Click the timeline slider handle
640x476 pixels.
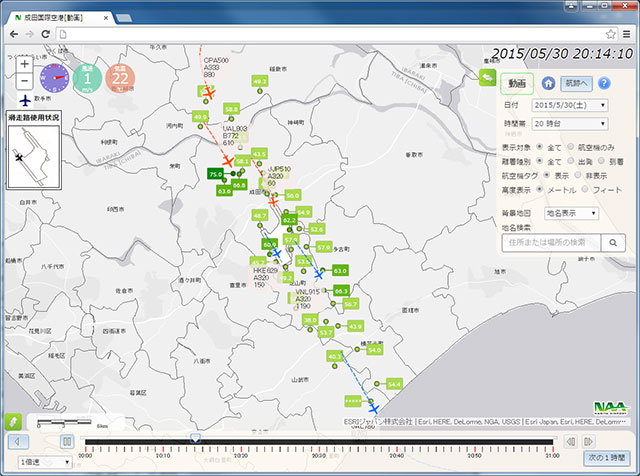coord(195,438)
